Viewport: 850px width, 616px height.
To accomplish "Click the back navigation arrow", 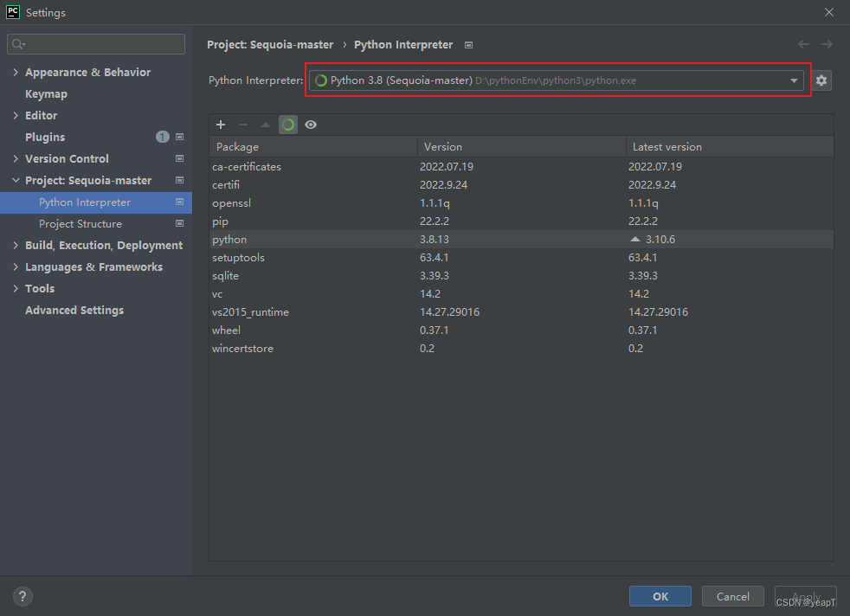I will click(x=803, y=44).
